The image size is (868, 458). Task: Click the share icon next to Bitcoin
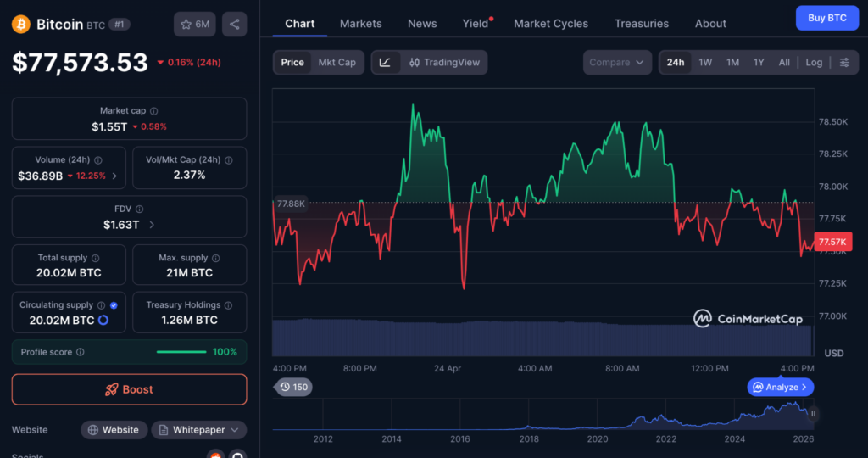point(235,25)
